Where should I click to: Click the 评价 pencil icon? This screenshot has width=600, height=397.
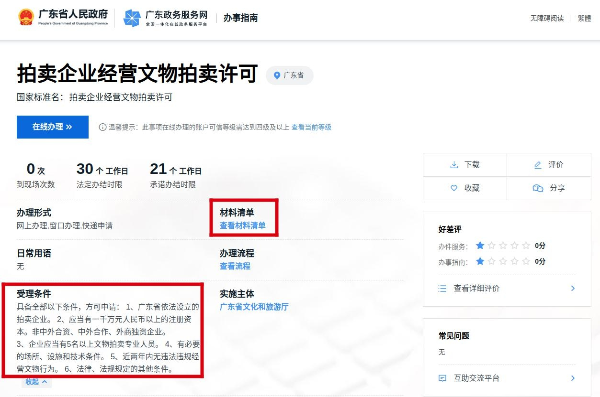538,165
